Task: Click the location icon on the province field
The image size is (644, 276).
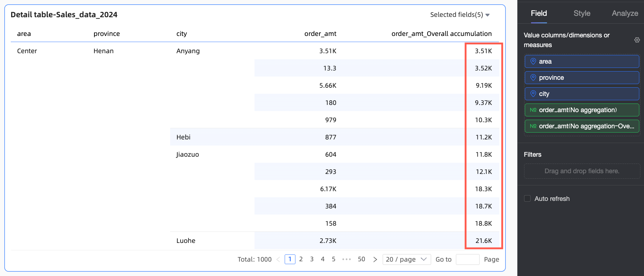Action: (533, 78)
